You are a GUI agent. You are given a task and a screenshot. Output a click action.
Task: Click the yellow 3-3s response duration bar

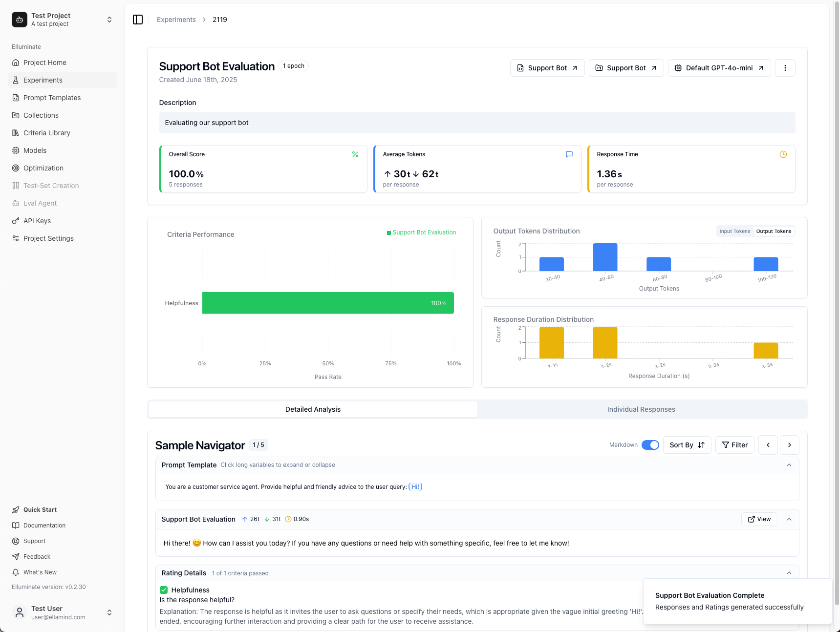click(x=766, y=351)
